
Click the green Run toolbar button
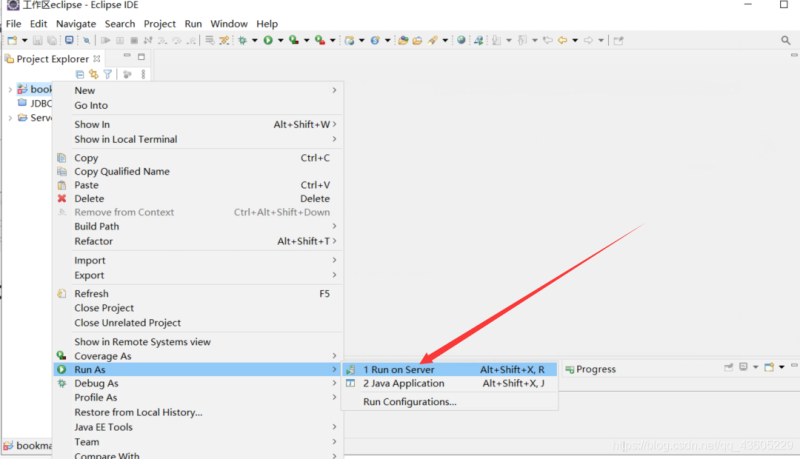coord(268,40)
